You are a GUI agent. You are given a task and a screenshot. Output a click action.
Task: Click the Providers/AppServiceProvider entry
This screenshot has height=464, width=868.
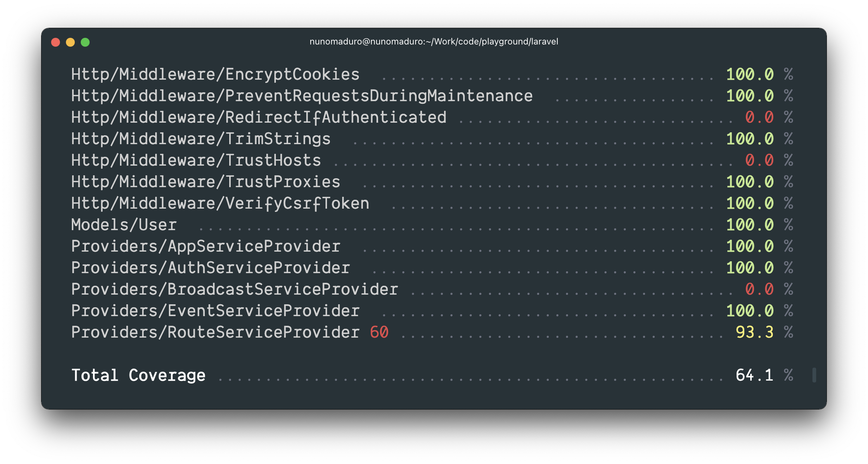click(x=206, y=246)
